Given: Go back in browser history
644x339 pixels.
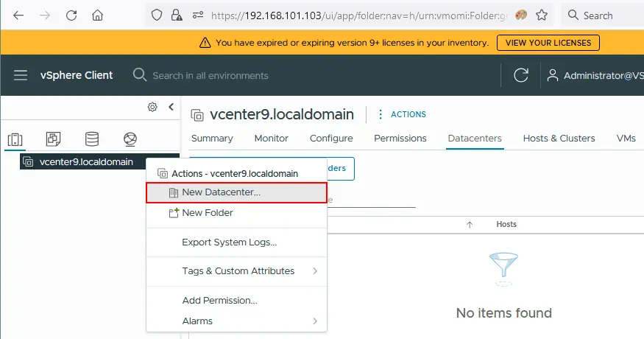Looking at the screenshot, I should (18, 15).
